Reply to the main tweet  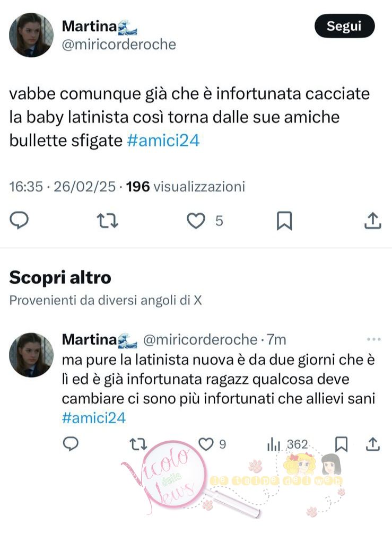(x=19, y=221)
